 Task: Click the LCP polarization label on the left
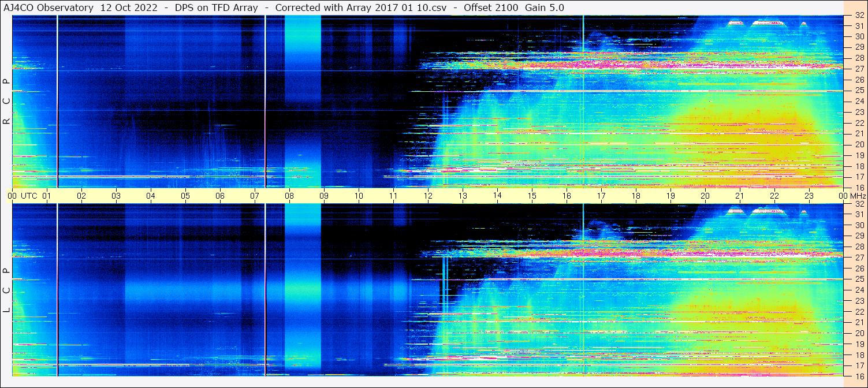tap(6, 290)
